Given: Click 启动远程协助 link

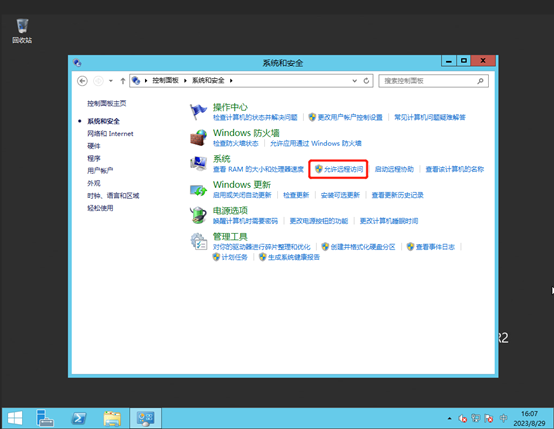Looking at the screenshot, I should point(394,169).
